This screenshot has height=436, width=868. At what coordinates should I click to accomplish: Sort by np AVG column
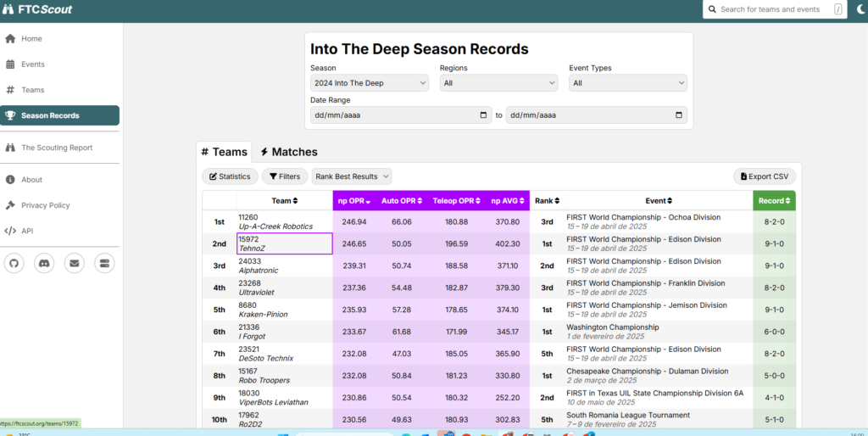point(509,200)
